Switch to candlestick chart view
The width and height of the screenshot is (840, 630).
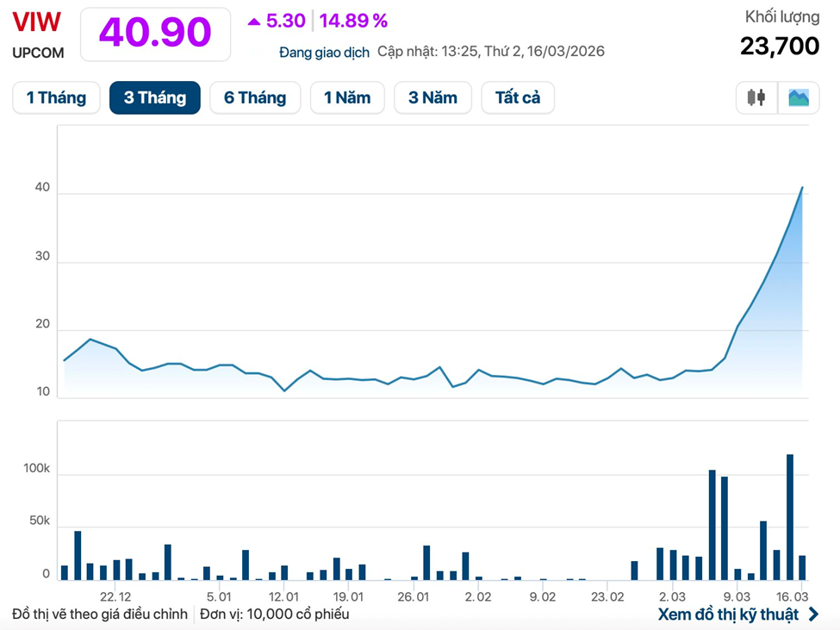[x=756, y=97]
